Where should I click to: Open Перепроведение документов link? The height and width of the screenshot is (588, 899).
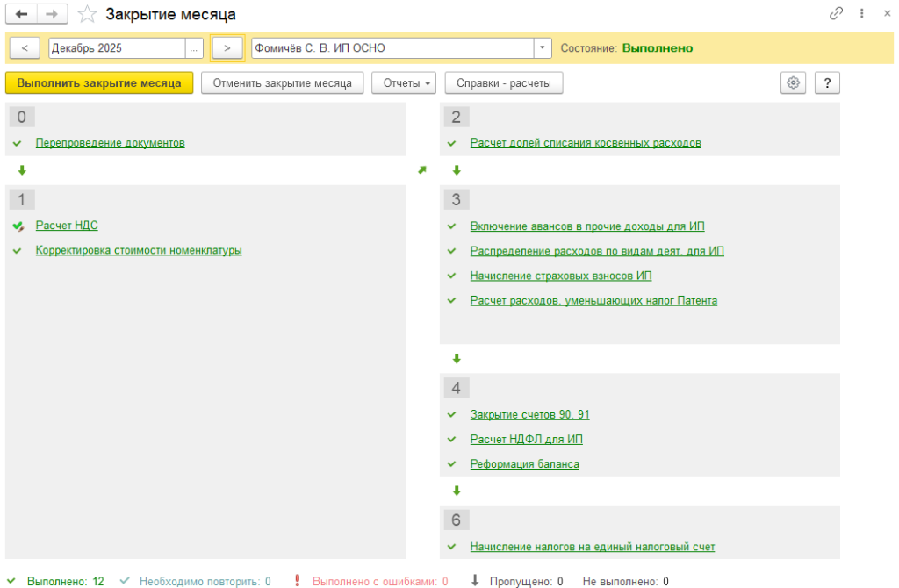pyautogui.click(x=110, y=142)
